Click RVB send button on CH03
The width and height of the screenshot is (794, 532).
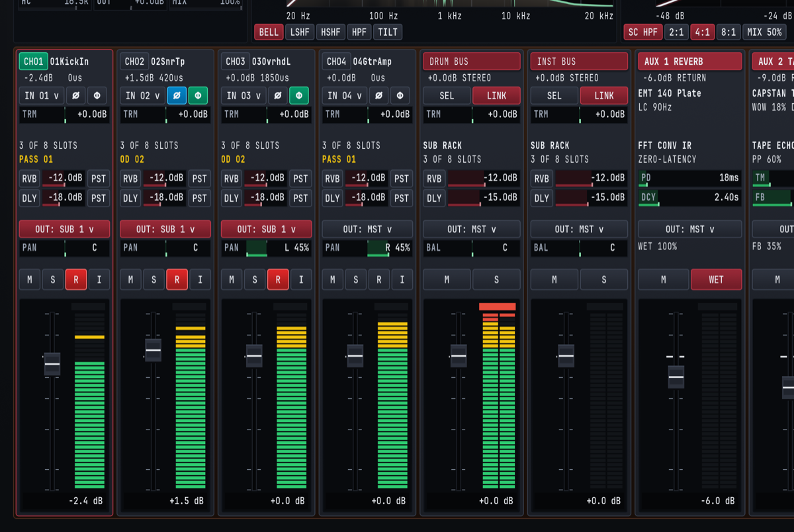(x=231, y=179)
